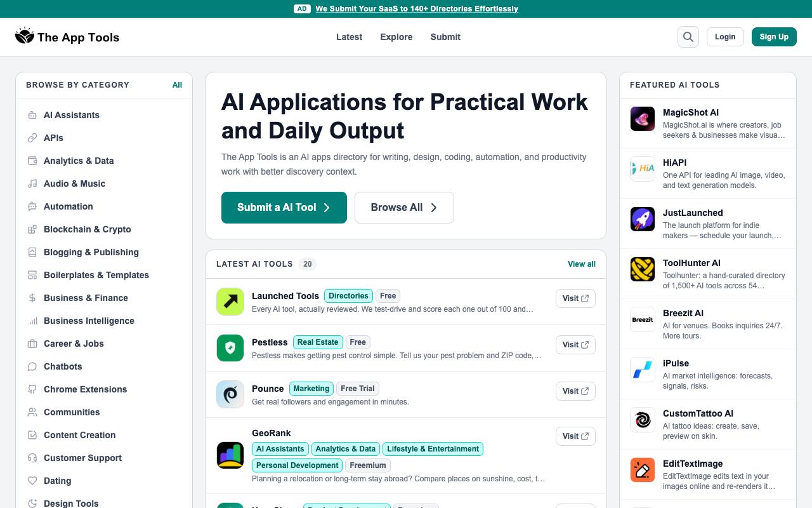Image resolution: width=812 pixels, height=508 pixels.
Task: Open the Design Tools category
Action: (x=71, y=503)
